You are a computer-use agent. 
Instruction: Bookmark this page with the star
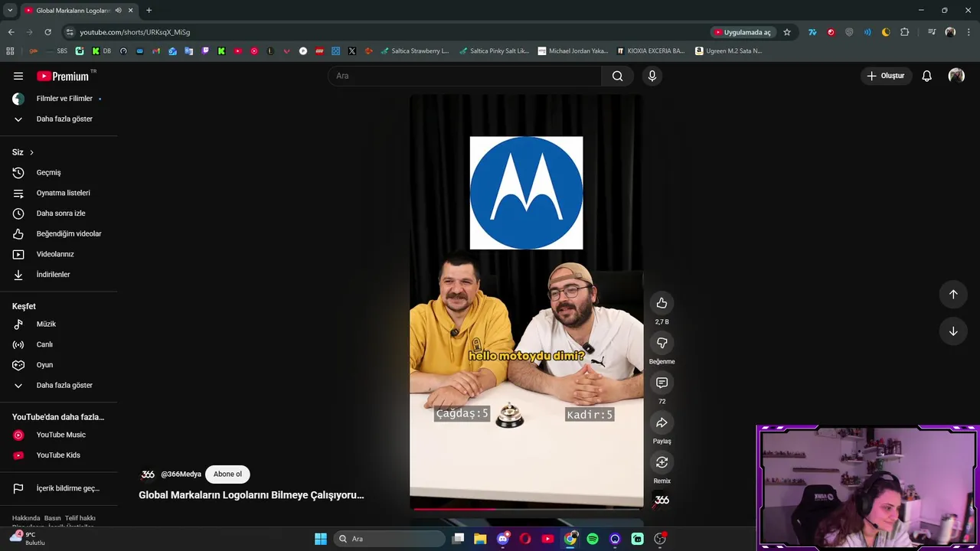pos(786,32)
